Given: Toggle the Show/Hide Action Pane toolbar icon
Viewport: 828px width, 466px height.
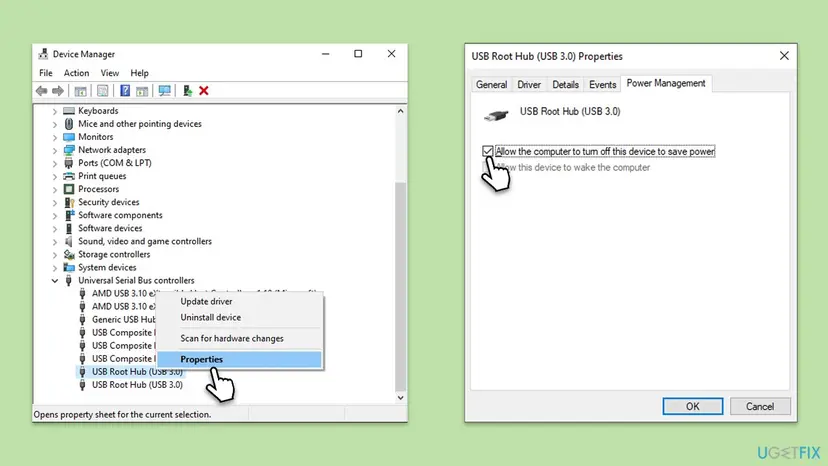Looking at the screenshot, I should click(142, 91).
